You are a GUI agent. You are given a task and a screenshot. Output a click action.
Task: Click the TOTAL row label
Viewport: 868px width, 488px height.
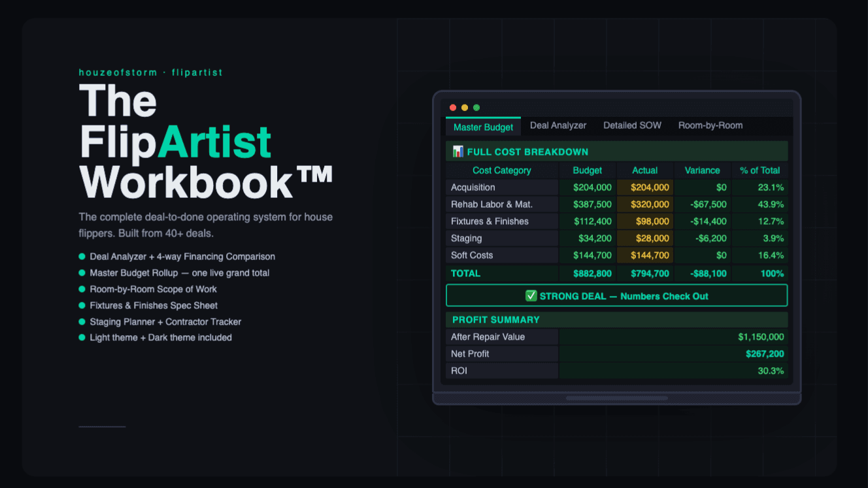click(502, 274)
